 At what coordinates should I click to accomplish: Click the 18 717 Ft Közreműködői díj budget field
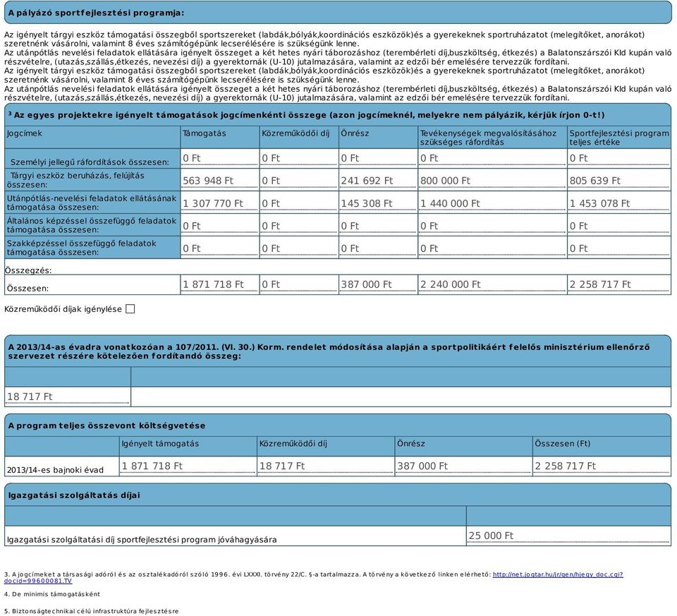click(325, 466)
